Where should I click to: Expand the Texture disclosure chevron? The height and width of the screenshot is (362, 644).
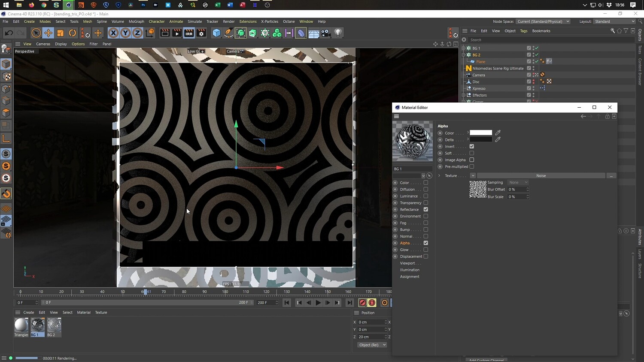[x=439, y=176]
